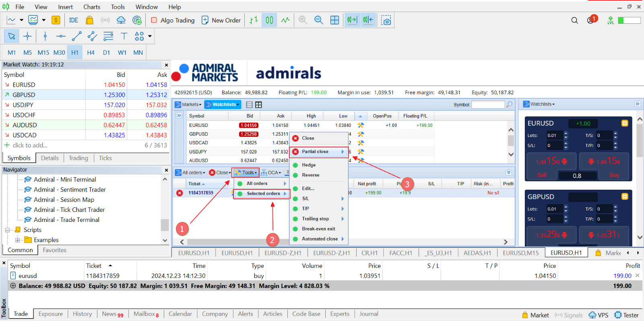Click the EURUSD Sell price button

pyautogui.click(x=552, y=166)
